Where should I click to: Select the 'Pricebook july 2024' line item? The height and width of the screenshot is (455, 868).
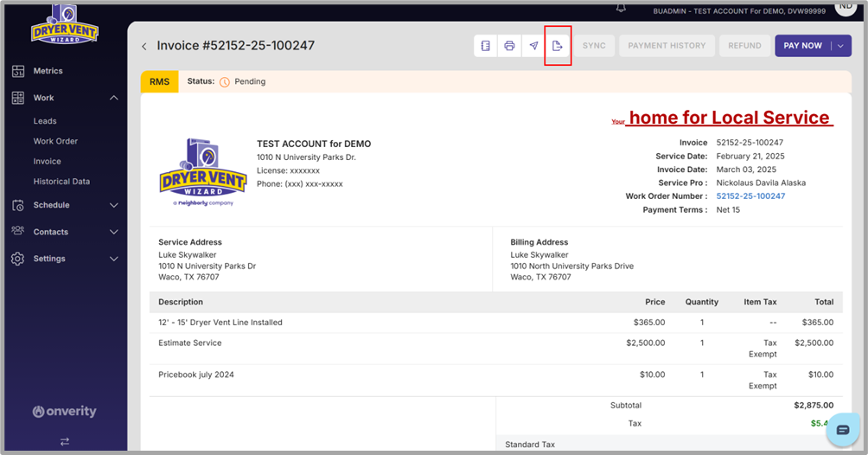496,381
